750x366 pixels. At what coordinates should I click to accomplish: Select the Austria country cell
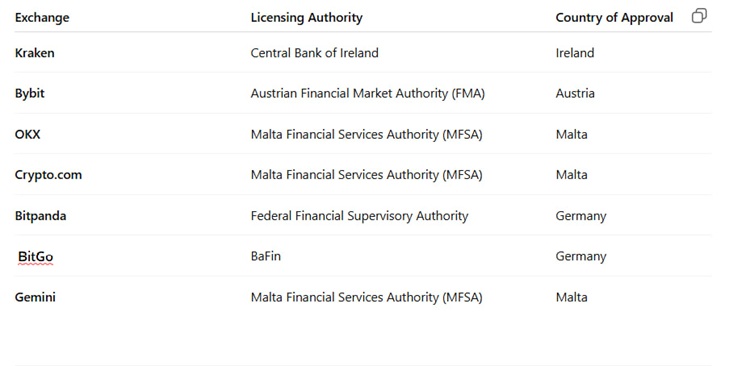pyautogui.click(x=575, y=93)
